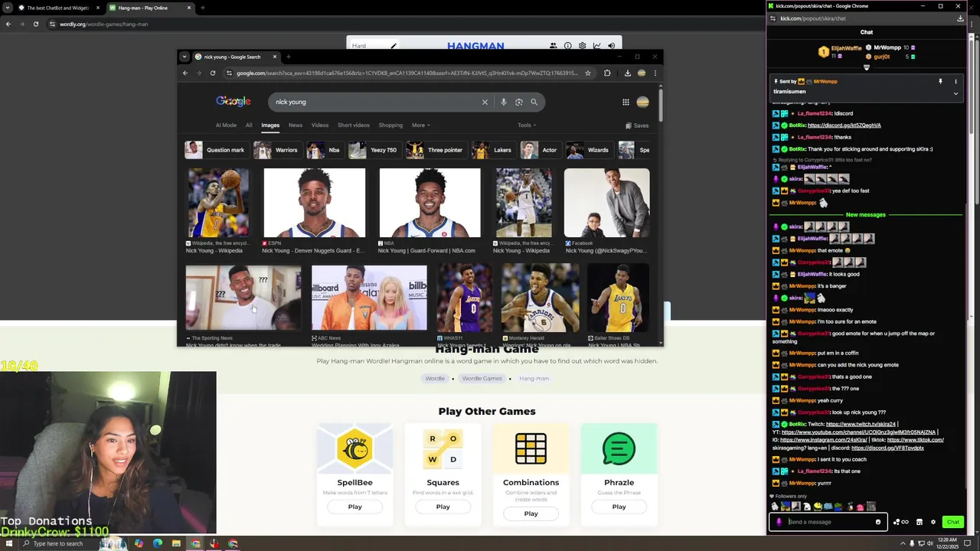
Task: Open downloads in the Google Search window toolbar
Action: (x=627, y=73)
